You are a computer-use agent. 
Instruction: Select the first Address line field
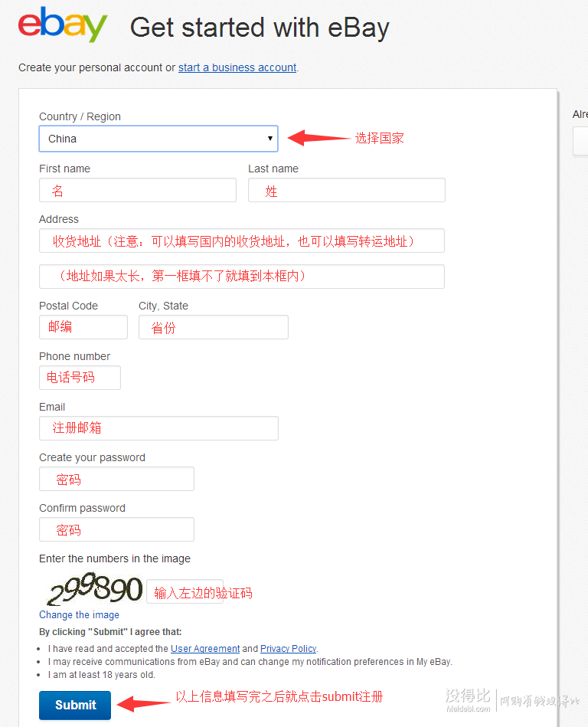tap(242, 241)
